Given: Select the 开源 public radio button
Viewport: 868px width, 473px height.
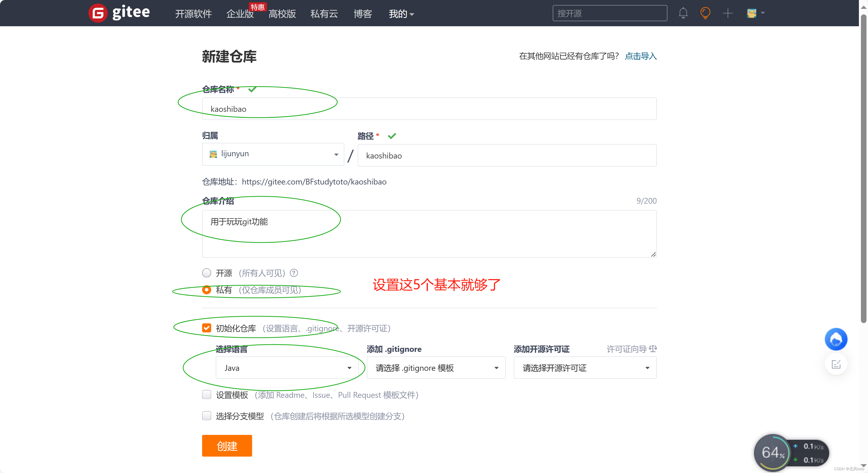Looking at the screenshot, I should (x=207, y=273).
